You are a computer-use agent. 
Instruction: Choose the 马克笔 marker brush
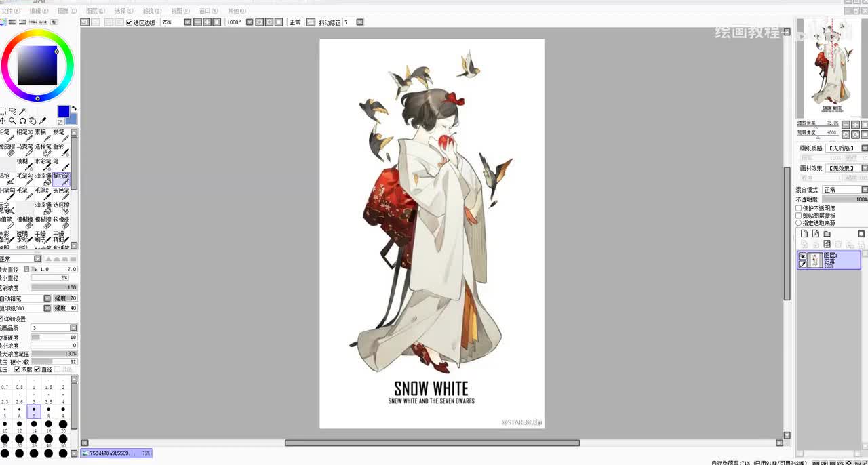(x=25, y=150)
